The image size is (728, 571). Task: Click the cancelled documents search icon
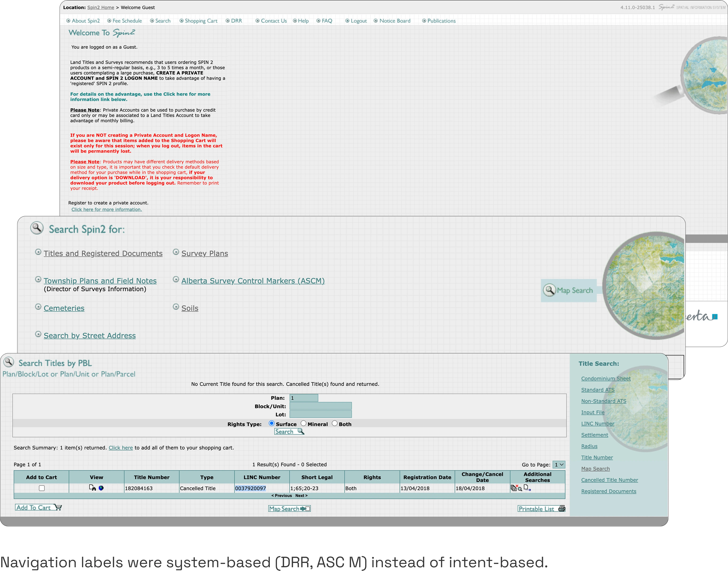[x=516, y=488]
